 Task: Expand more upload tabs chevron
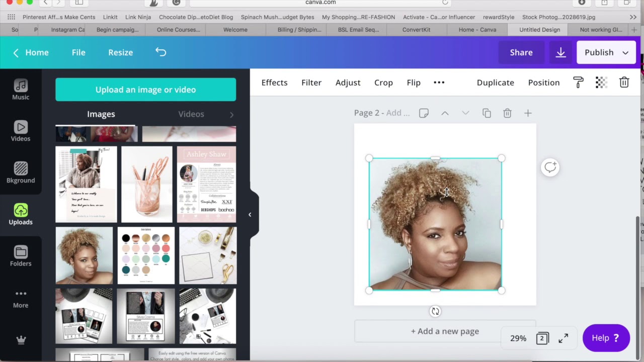click(x=231, y=115)
